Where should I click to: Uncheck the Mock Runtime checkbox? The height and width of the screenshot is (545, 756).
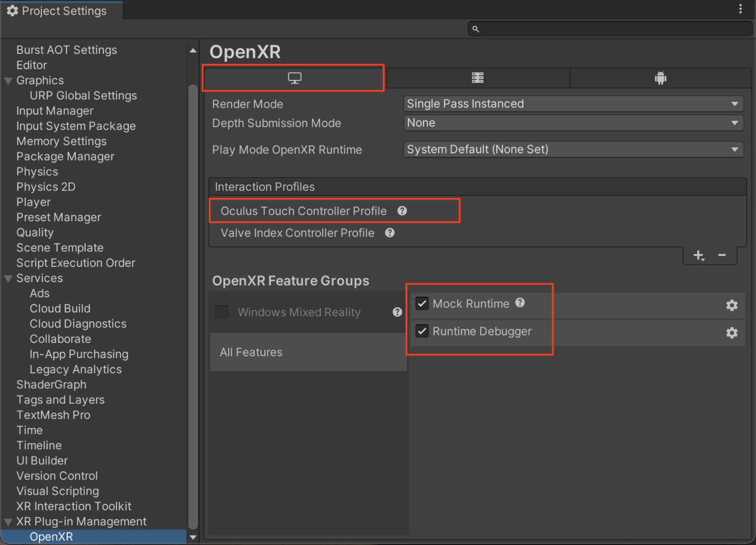[422, 303]
